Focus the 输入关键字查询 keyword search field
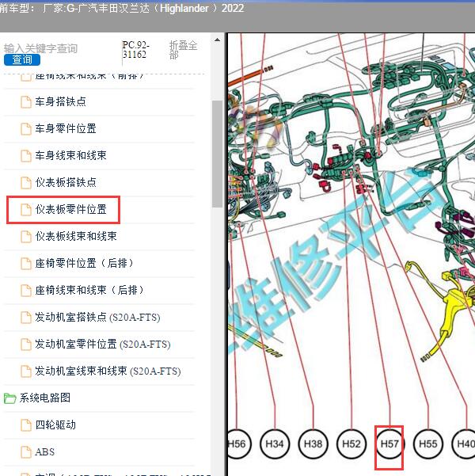Viewport: 475px width, 476px height. (40, 48)
